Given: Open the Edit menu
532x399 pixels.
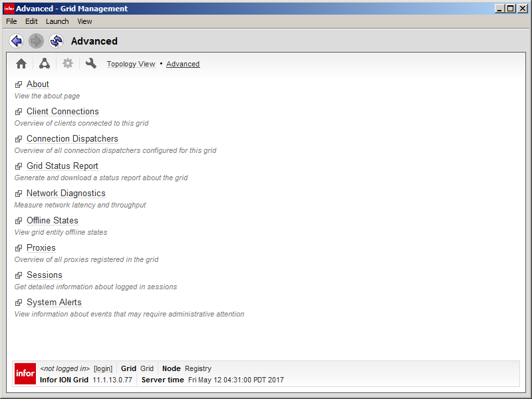Looking at the screenshot, I should (x=31, y=21).
